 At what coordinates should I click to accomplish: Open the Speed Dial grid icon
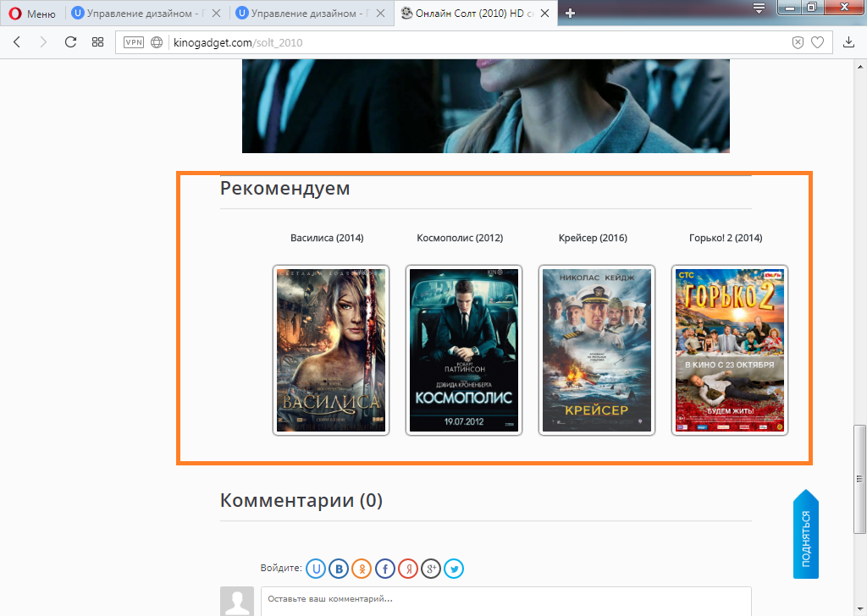click(x=98, y=42)
